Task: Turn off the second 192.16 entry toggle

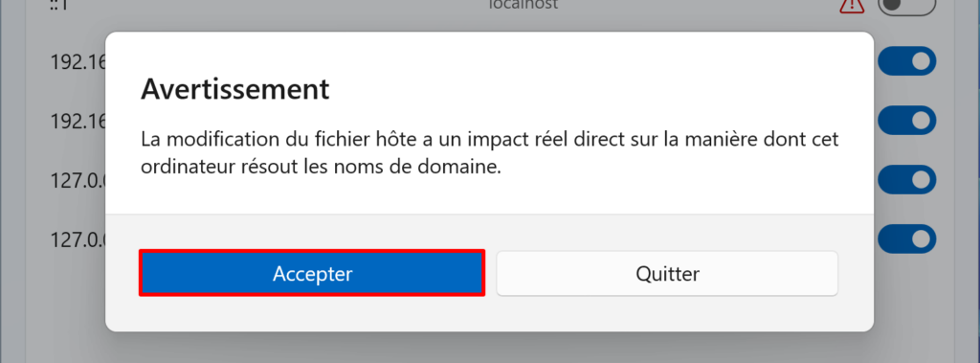Action: [906, 120]
